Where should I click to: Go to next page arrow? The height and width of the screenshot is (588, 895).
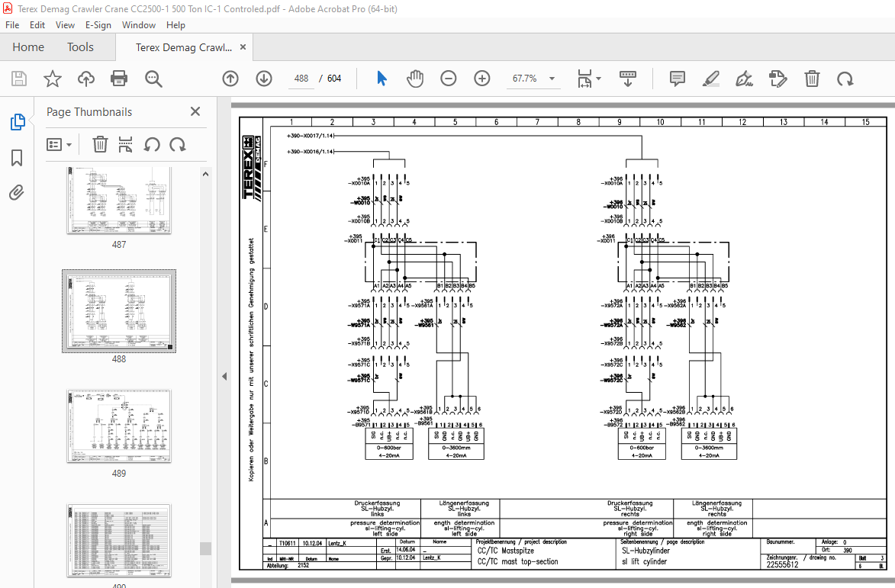264,78
